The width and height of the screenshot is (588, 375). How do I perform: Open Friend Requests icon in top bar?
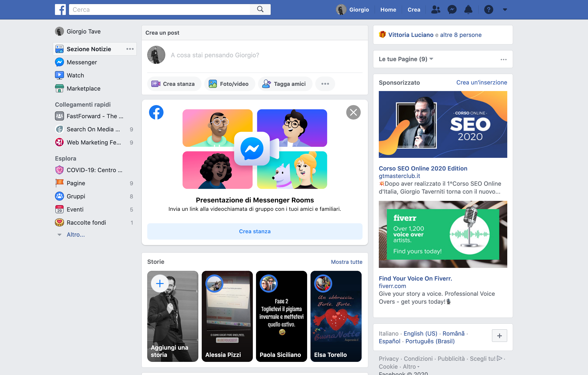click(x=436, y=10)
